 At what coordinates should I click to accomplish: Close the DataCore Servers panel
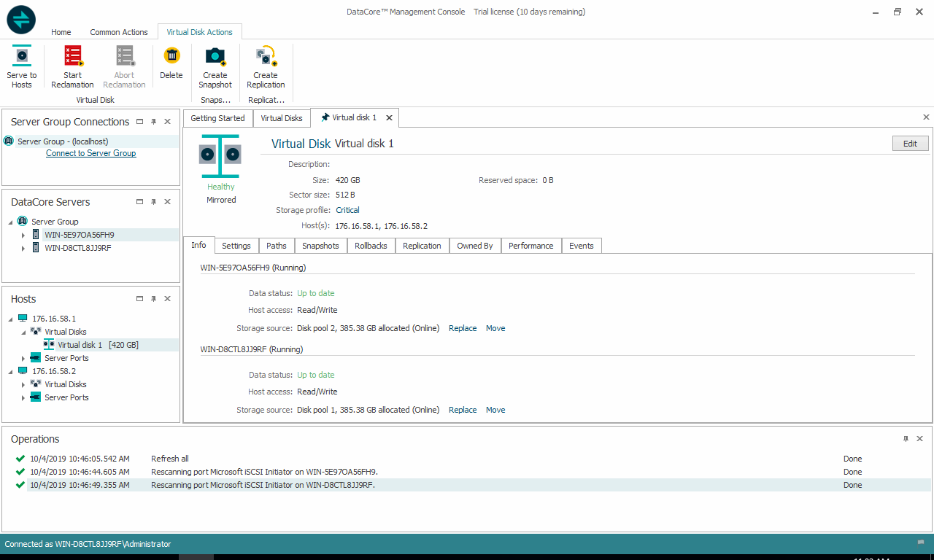click(x=167, y=202)
